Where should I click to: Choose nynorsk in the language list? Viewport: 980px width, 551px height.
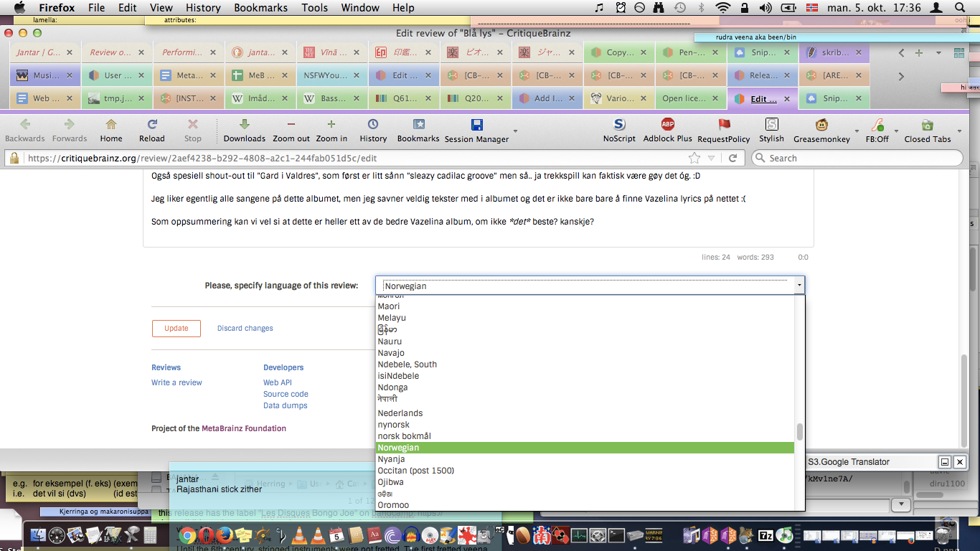(x=585, y=425)
